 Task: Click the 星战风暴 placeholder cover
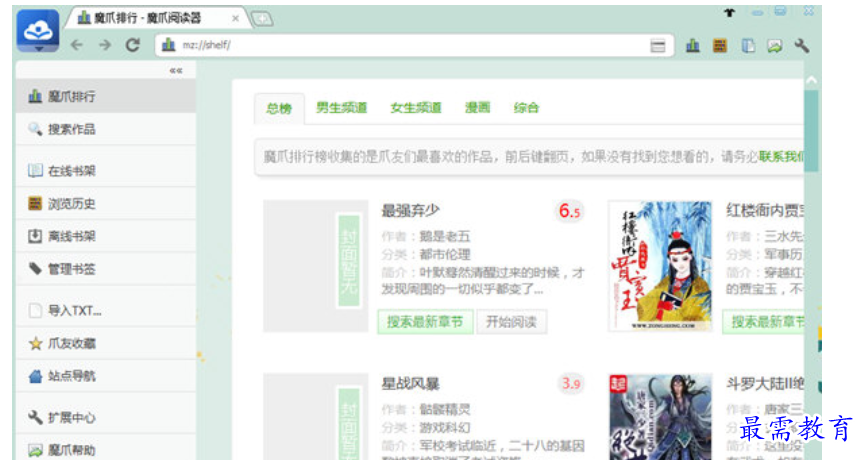(315, 417)
